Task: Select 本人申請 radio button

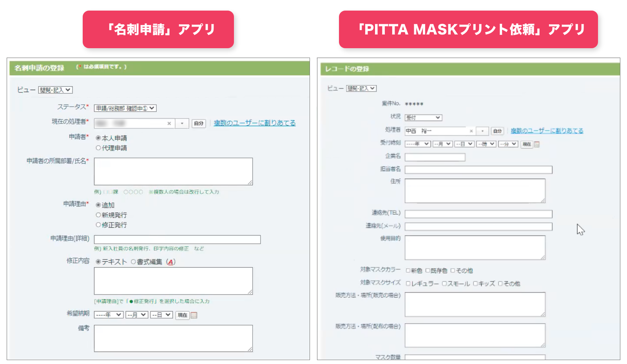Action: [x=98, y=138]
